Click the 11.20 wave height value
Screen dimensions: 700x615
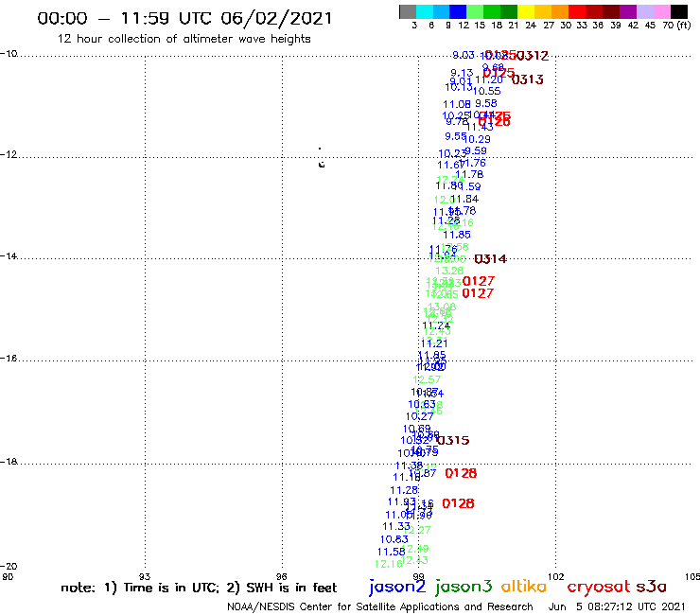(489, 79)
